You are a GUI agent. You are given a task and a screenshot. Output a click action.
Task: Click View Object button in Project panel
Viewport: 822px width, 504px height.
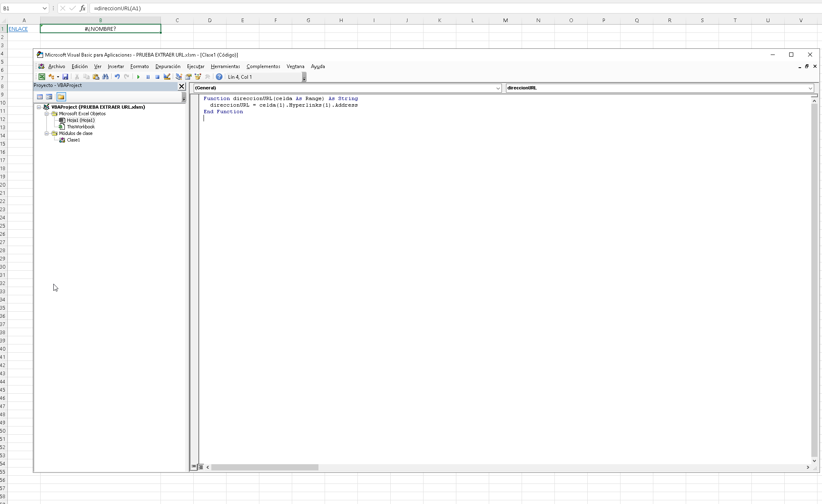49,97
